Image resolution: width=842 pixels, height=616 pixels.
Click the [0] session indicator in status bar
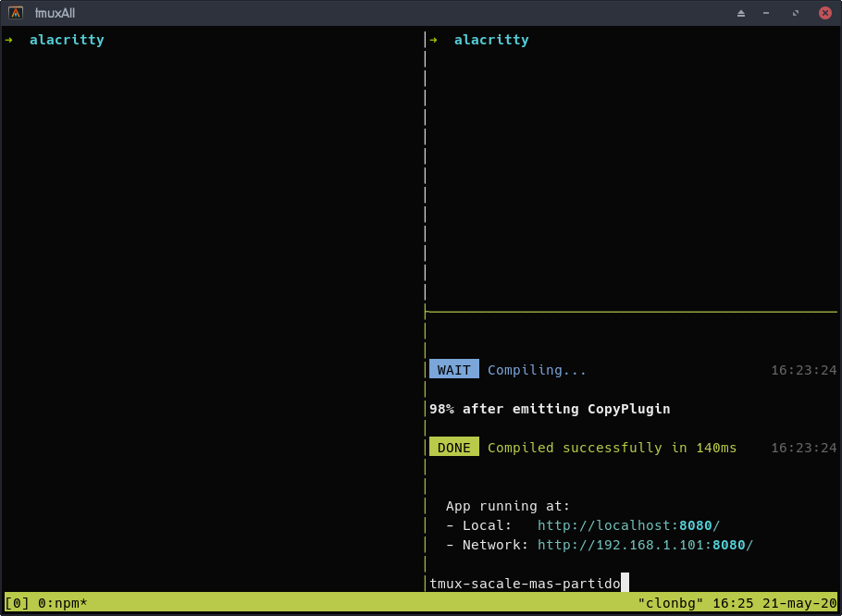tap(17, 603)
